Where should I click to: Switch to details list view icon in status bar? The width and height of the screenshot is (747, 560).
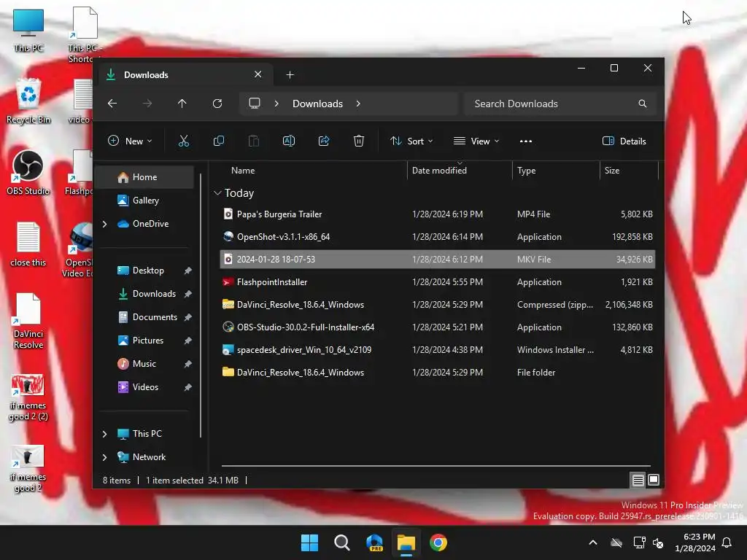point(638,480)
